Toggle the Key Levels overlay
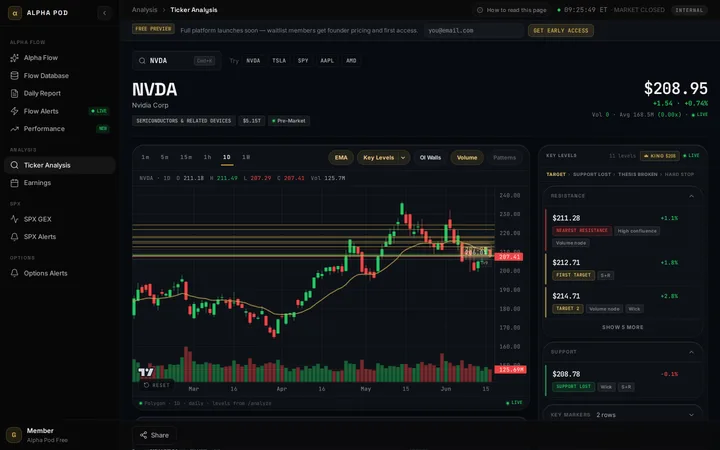 coord(378,158)
